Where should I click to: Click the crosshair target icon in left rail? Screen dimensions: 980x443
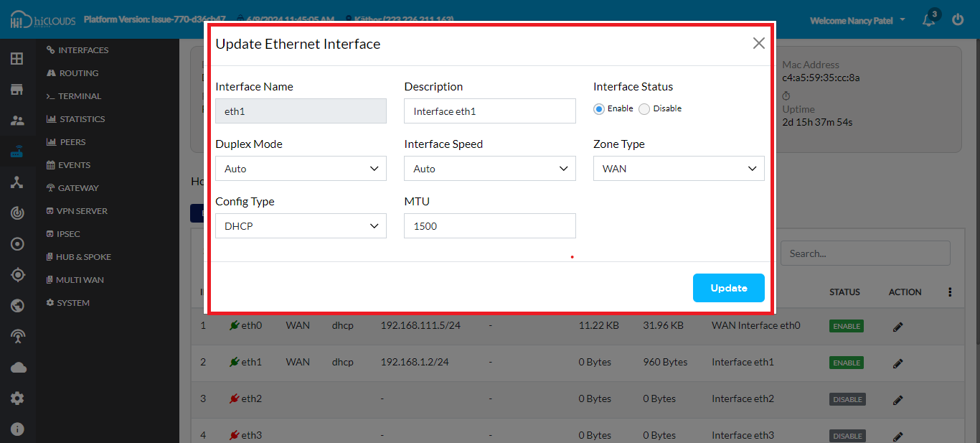(17, 275)
